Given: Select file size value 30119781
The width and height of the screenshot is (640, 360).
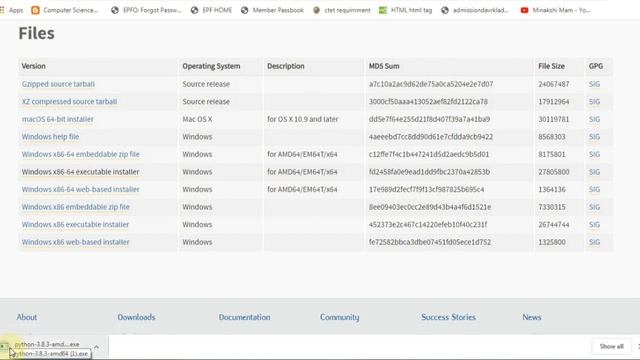Looking at the screenshot, I should (x=553, y=119).
